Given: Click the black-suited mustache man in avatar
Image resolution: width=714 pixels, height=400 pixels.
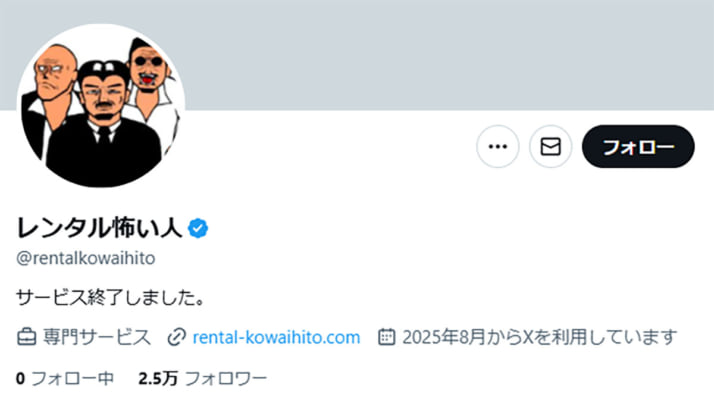Looking at the screenshot, I should (x=103, y=123).
